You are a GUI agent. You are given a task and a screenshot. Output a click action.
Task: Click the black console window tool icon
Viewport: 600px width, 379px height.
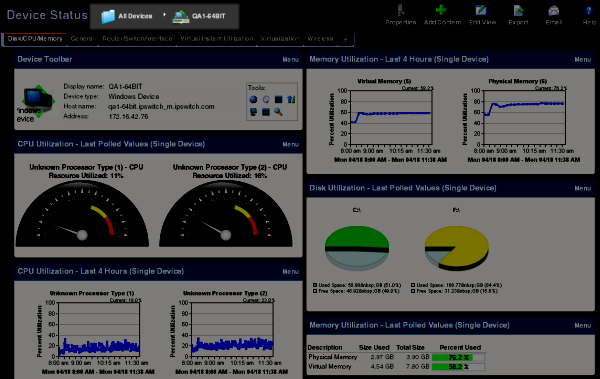point(278,100)
